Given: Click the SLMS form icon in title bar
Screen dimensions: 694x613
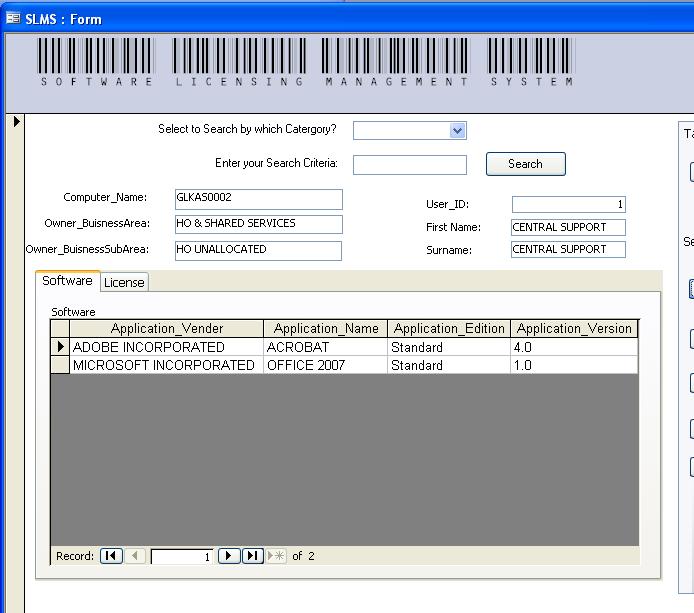Looking at the screenshot, I should click(x=13, y=19).
